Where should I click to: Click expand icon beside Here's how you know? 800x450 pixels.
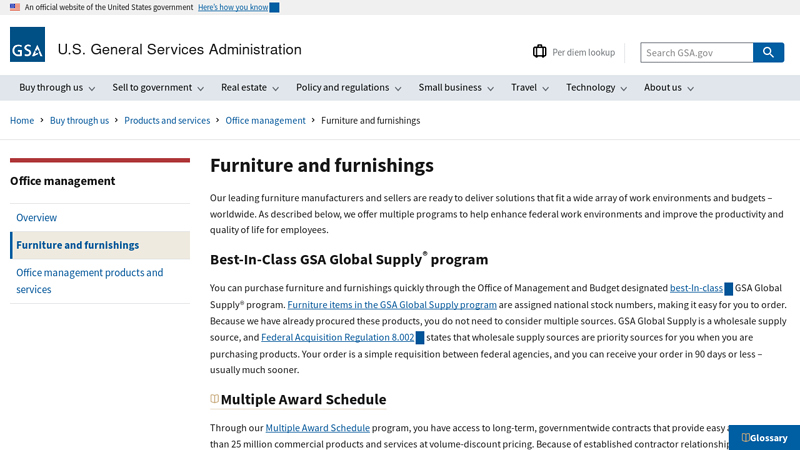click(274, 8)
